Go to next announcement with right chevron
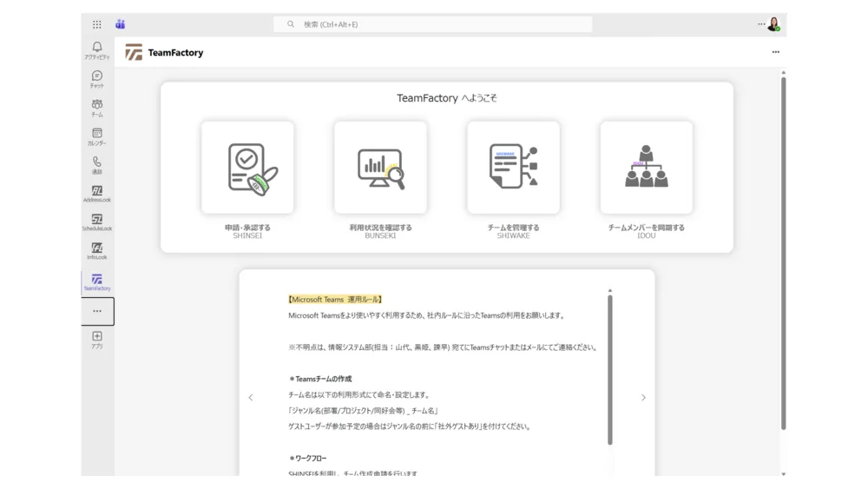The width and height of the screenshot is (868, 489). point(643,398)
